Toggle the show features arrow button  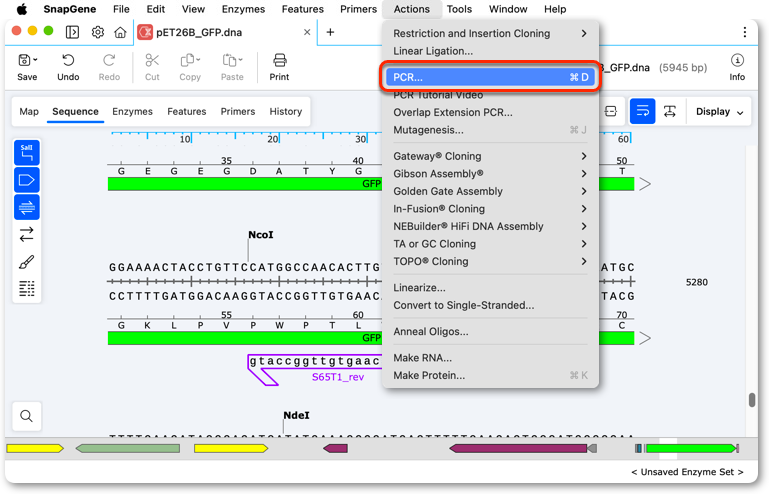26,180
